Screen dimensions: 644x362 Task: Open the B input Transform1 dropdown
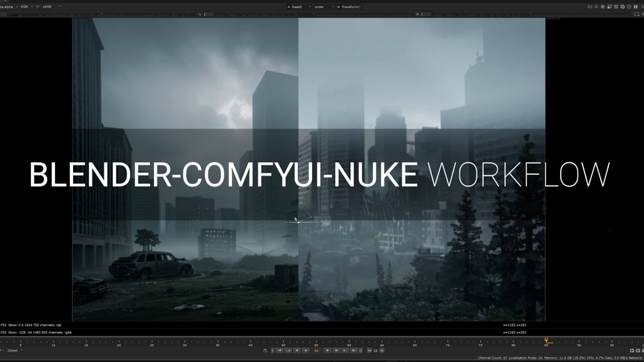(349, 6)
